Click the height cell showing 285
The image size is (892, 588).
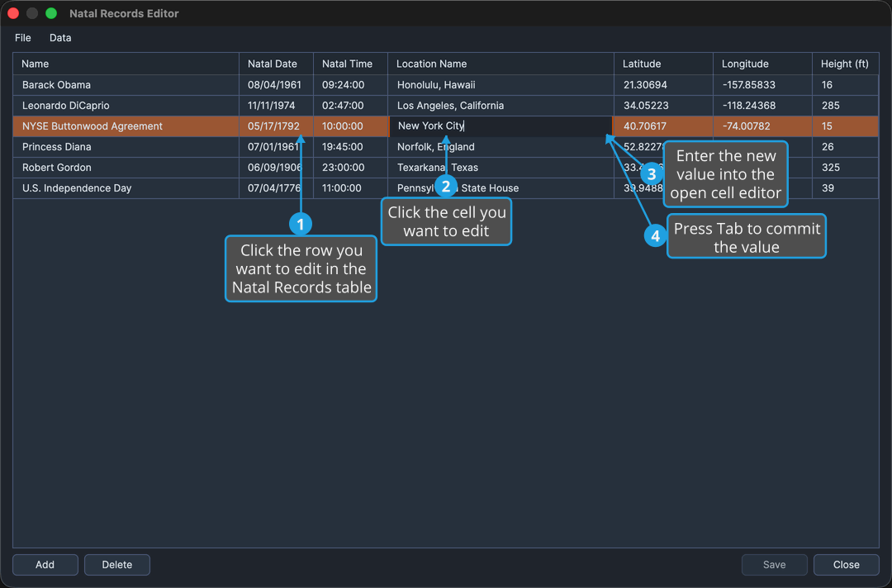(x=846, y=105)
